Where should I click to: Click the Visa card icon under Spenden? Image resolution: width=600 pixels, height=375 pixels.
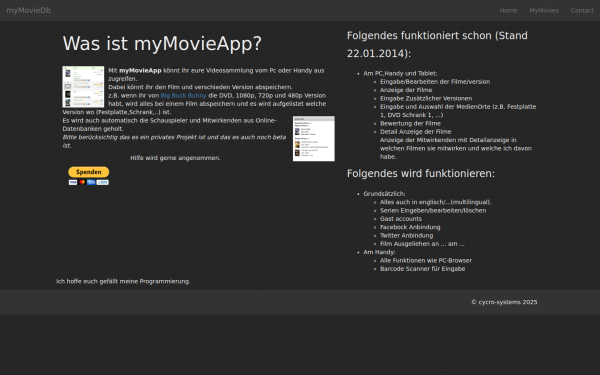point(73,183)
